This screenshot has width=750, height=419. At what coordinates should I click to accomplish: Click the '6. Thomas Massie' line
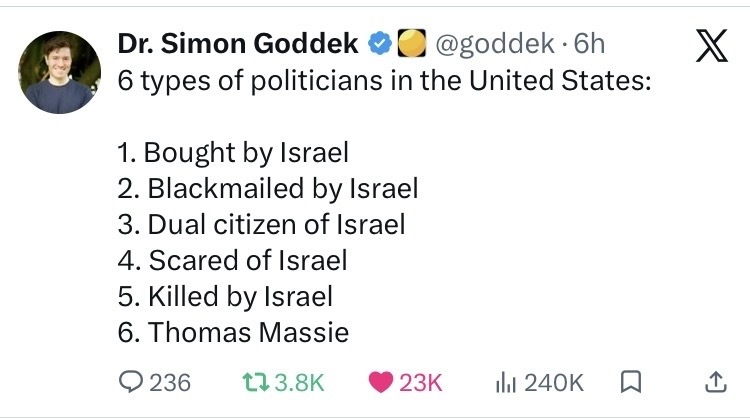(233, 332)
